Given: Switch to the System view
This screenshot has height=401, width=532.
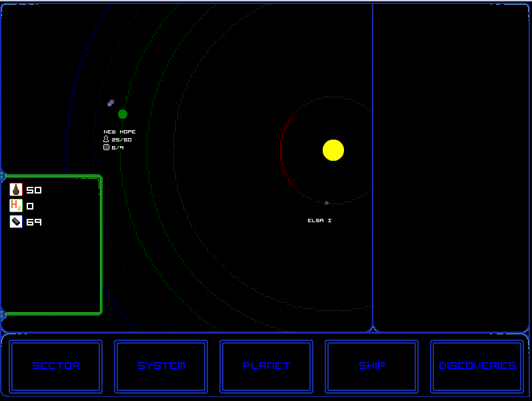Looking at the screenshot, I should tap(161, 366).
